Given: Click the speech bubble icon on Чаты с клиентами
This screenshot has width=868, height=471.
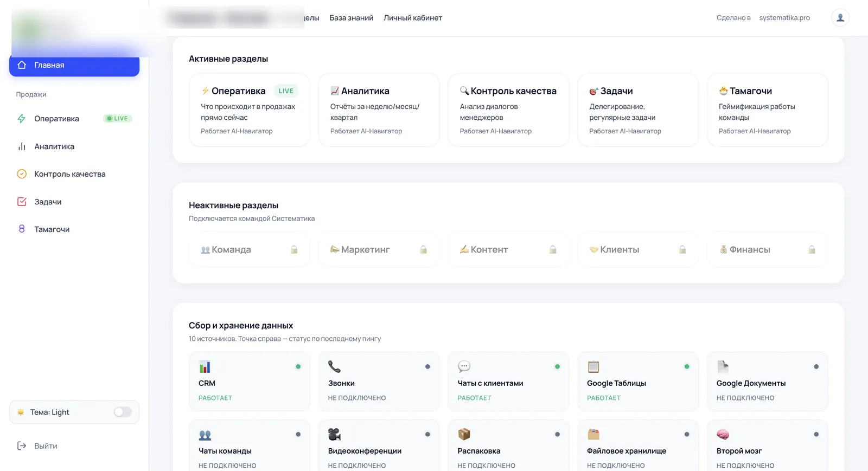Looking at the screenshot, I should coord(464,367).
